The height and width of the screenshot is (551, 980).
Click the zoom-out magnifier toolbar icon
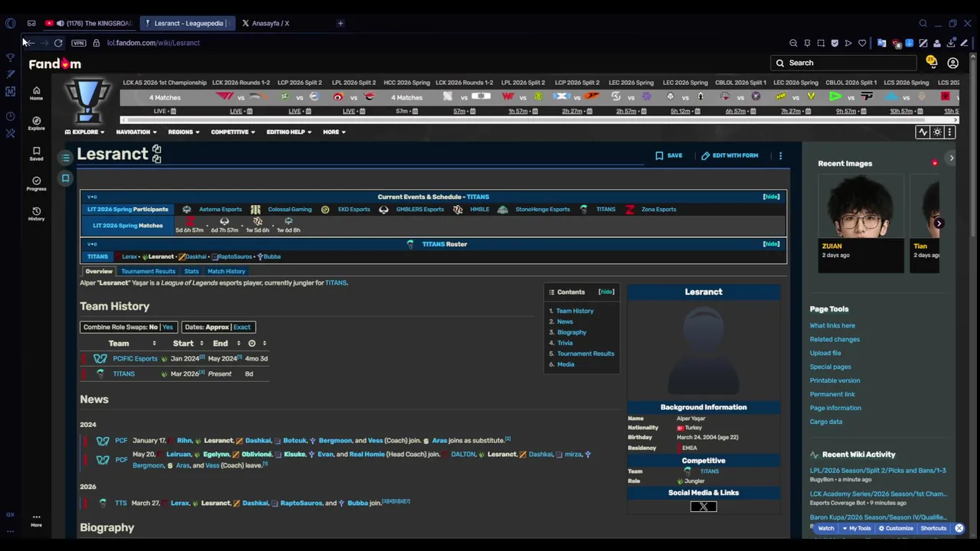793,43
